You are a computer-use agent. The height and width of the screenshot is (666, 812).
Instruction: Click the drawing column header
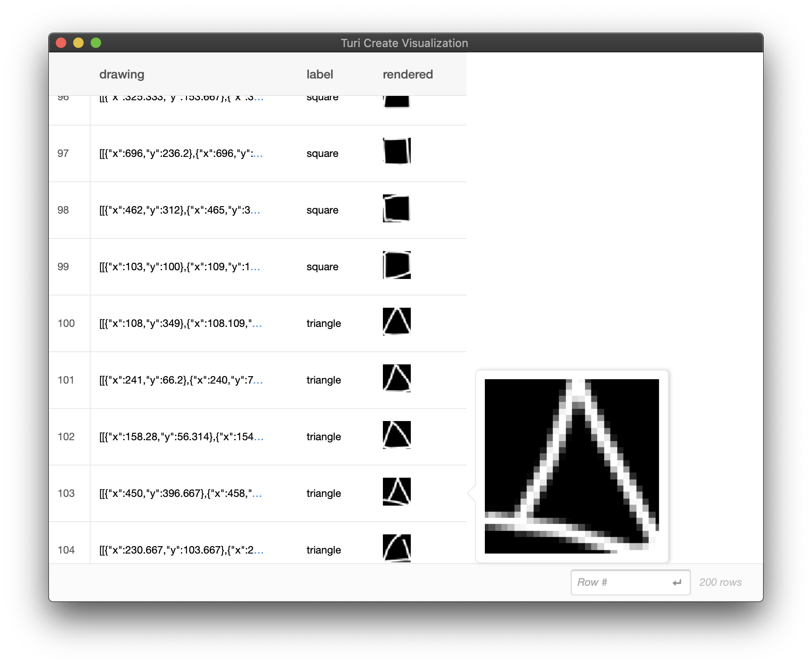coord(122,74)
